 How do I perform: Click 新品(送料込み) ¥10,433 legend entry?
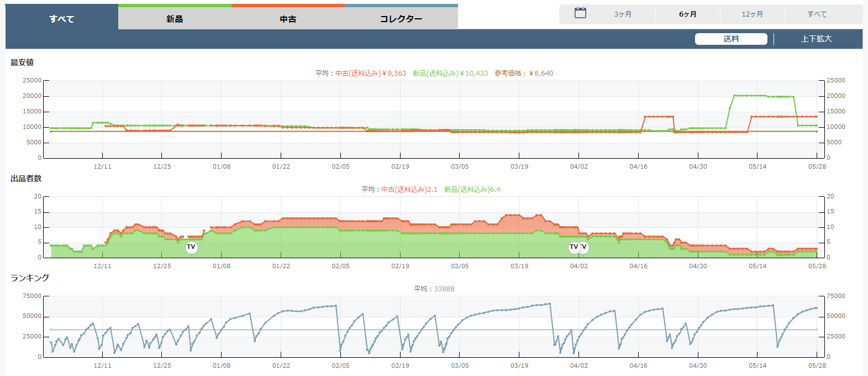450,74
